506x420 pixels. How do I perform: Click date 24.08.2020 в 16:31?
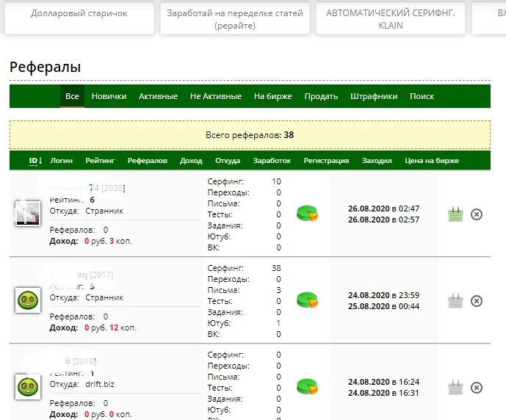pos(383,393)
